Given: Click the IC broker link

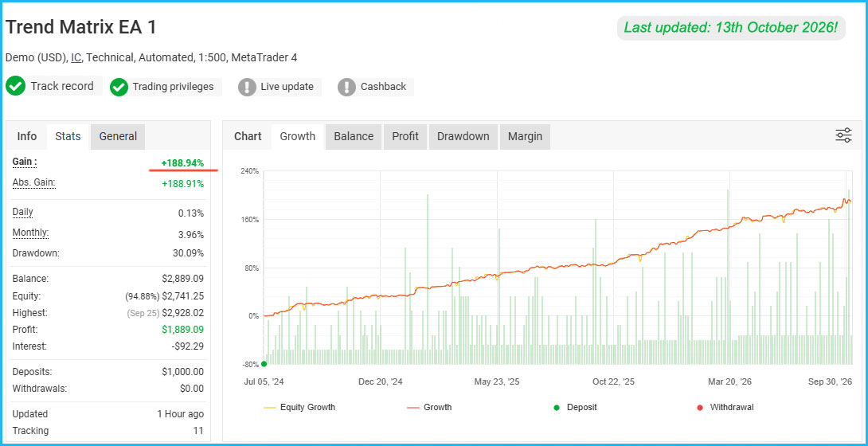Looking at the screenshot, I should 76,57.
